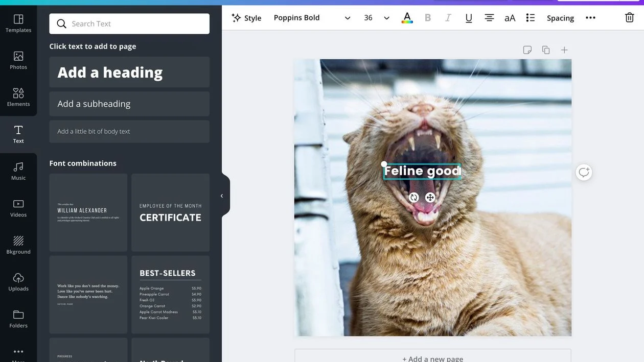Pick the Best-Sellers menu font combination

[170, 295]
